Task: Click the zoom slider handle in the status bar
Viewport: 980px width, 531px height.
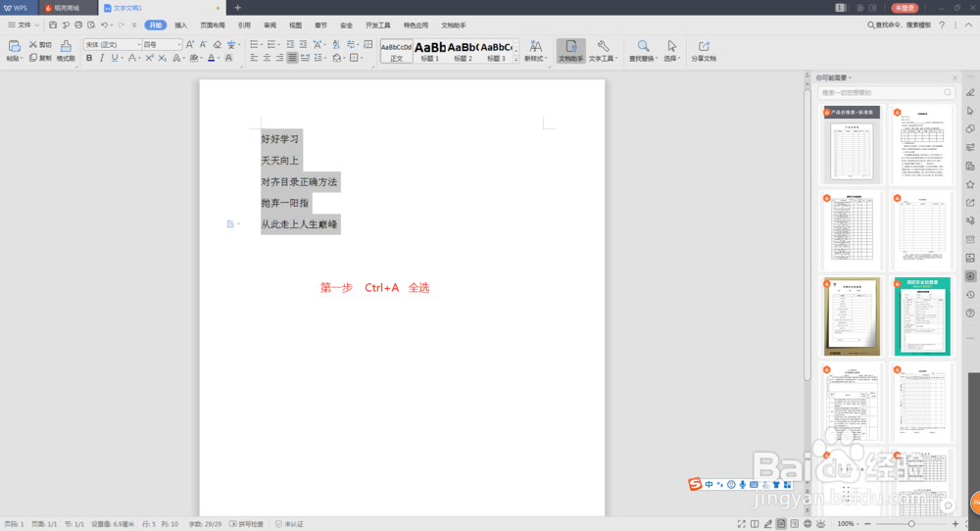Action: click(x=911, y=523)
